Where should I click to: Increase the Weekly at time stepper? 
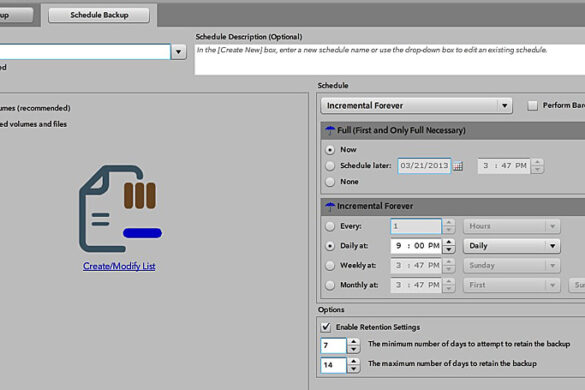pyautogui.click(x=449, y=262)
